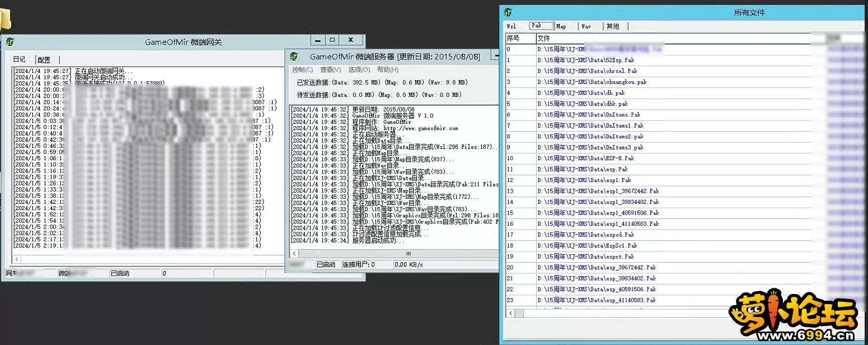Select the esp1_39834402.Pak file row

658,202
